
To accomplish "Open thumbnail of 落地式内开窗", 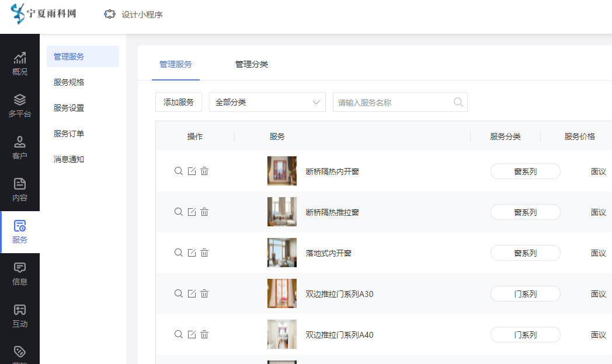I will (282, 253).
